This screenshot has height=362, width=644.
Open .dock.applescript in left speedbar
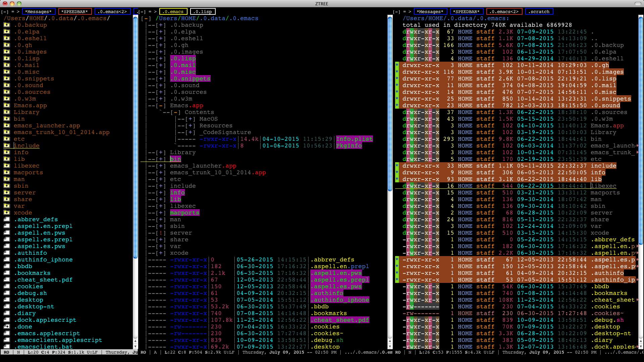(45, 320)
